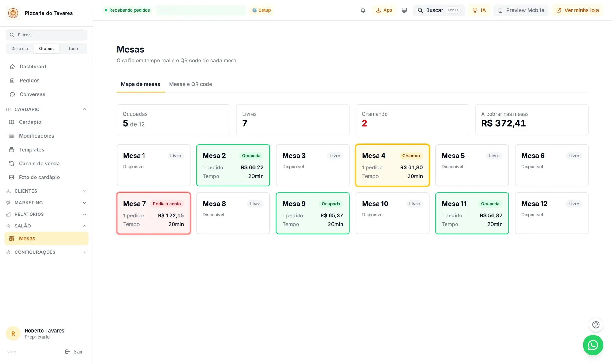Open the free Mesa 12 card
The height and width of the screenshot is (364, 612).
[551, 213]
